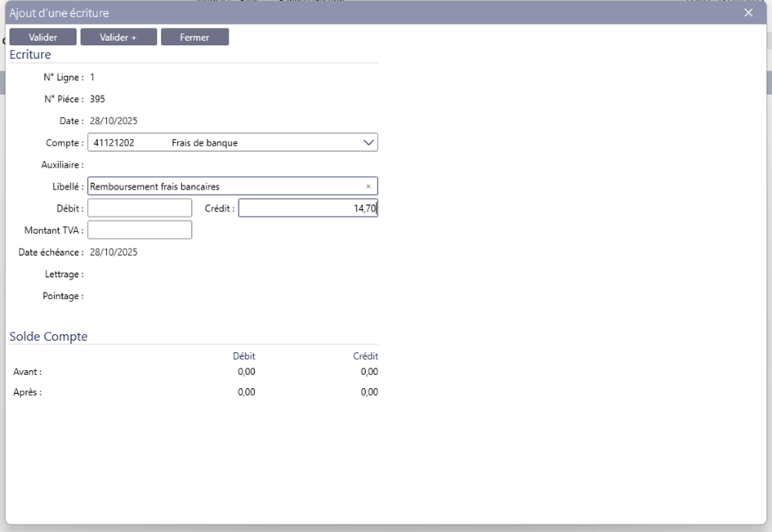Viewport: 772px width, 532px height.
Task: Click the Date value 28/10/2025
Action: tap(114, 121)
